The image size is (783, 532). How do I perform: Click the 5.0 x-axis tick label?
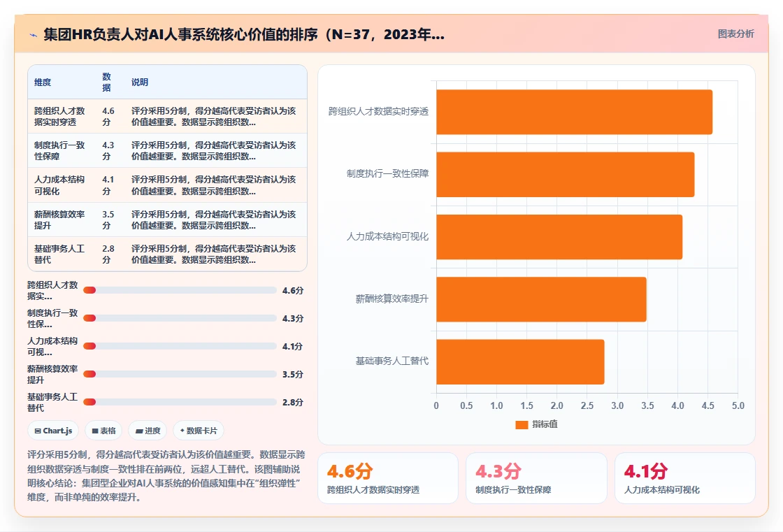tap(738, 405)
